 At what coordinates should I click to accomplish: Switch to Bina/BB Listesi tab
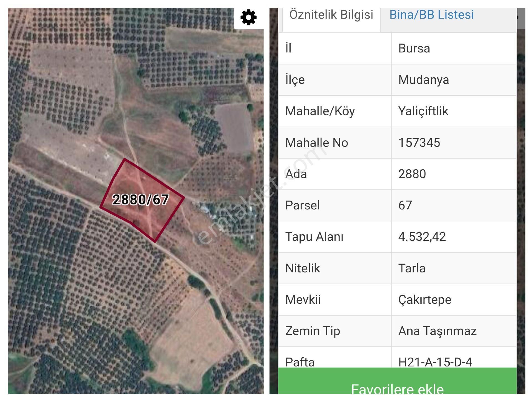(431, 15)
